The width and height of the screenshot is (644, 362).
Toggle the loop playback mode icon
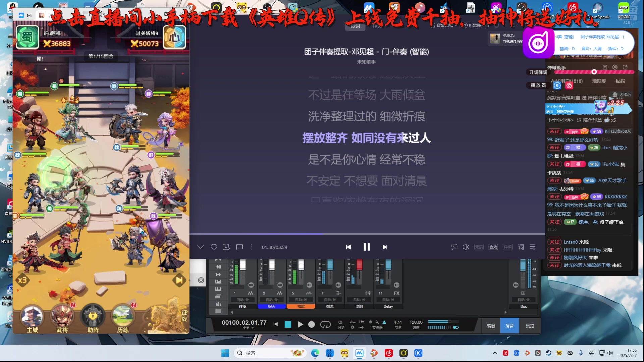point(454,247)
